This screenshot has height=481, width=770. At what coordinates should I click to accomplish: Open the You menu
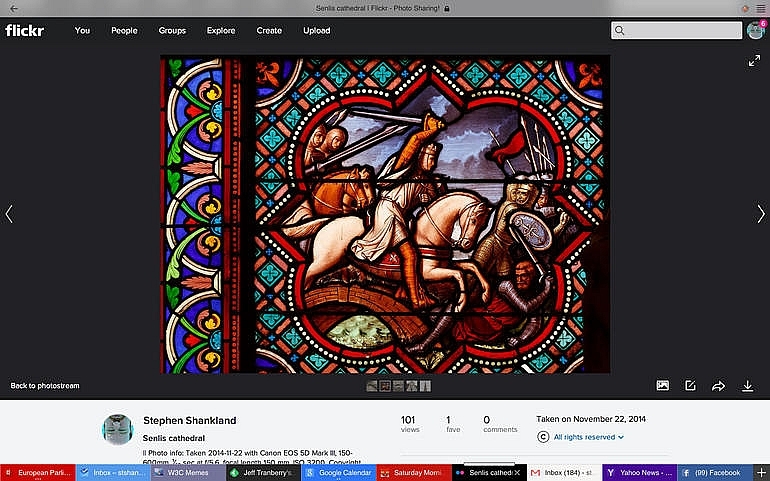point(82,30)
